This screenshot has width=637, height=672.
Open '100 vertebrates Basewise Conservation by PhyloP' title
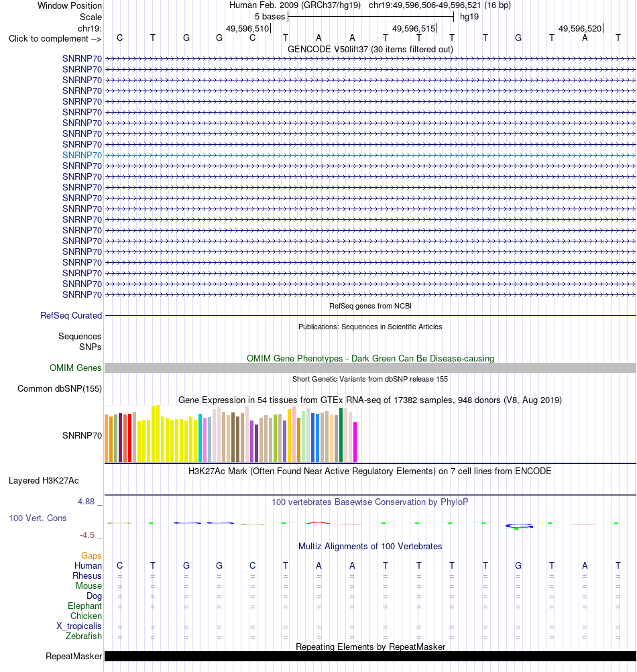[x=370, y=502]
